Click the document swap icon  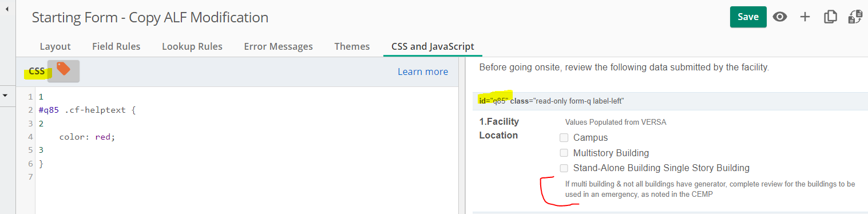coord(855,17)
